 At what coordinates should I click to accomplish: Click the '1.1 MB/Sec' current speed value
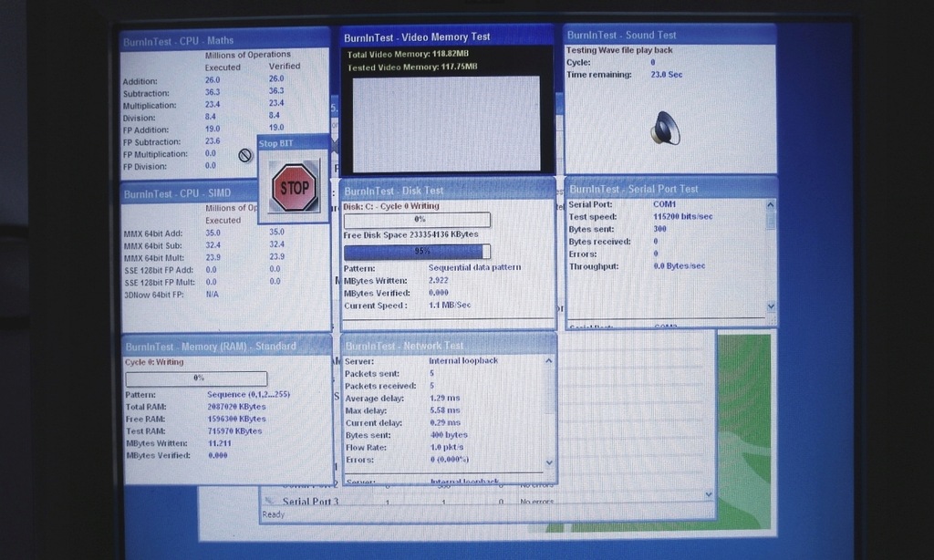(450, 305)
